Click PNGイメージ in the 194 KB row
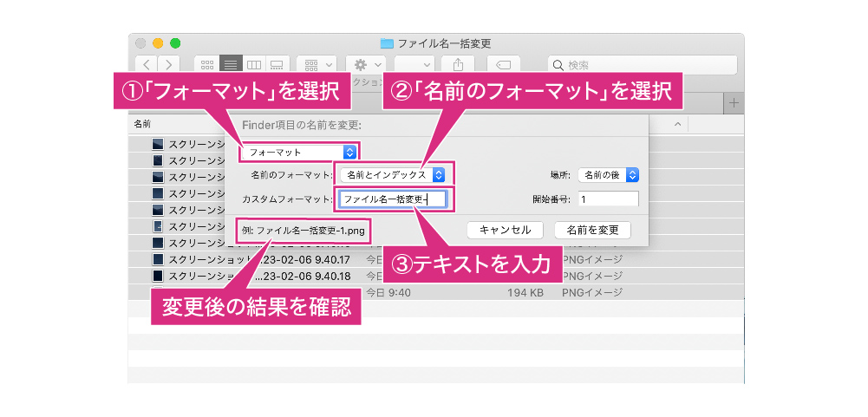The width and height of the screenshot is (868, 417). coord(592,292)
